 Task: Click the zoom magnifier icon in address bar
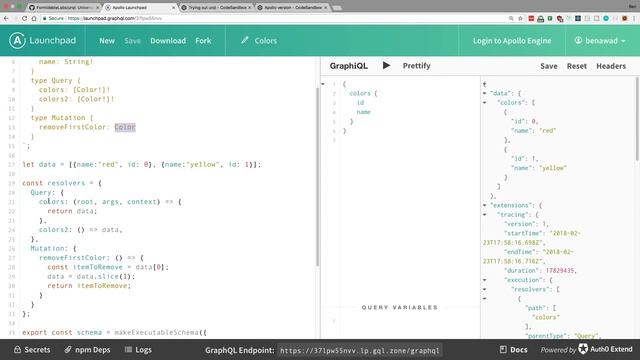511,18
